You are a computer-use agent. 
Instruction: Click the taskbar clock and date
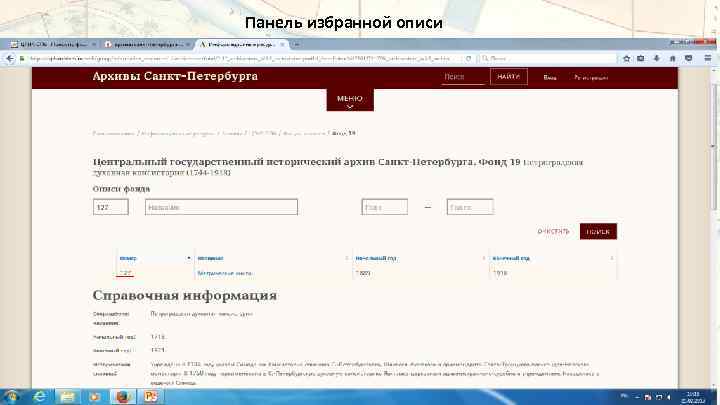click(x=693, y=397)
